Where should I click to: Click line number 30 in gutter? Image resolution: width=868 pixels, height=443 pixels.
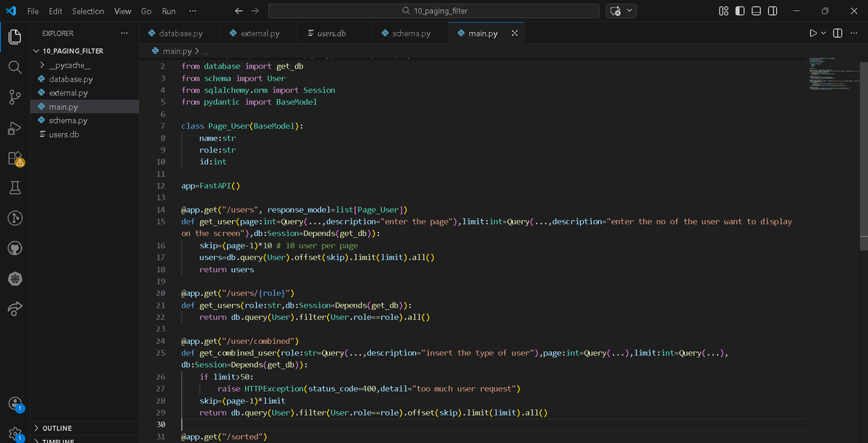coord(161,424)
